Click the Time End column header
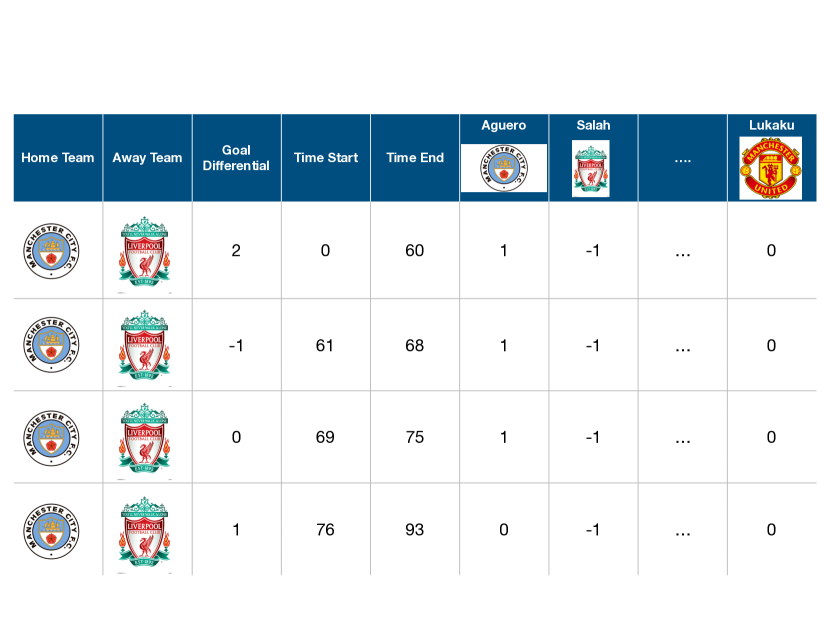The height and width of the screenshot is (623, 830). [x=415, y=158]
